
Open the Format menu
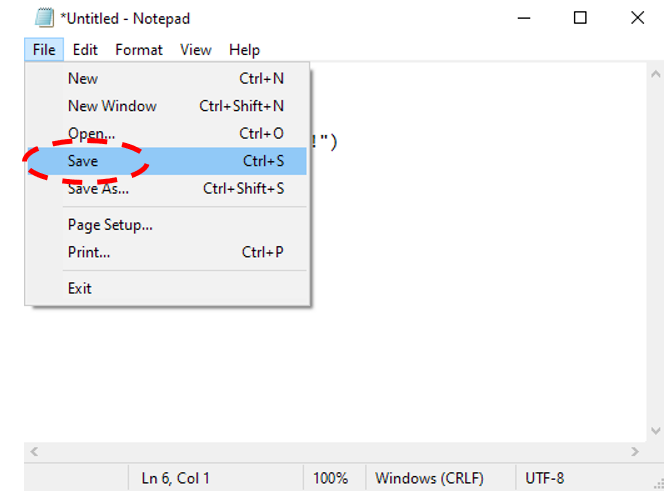pos(139,50)
